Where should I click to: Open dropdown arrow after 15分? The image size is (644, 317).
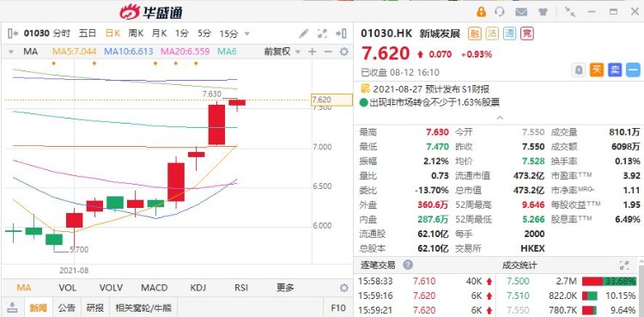(246, 34)
